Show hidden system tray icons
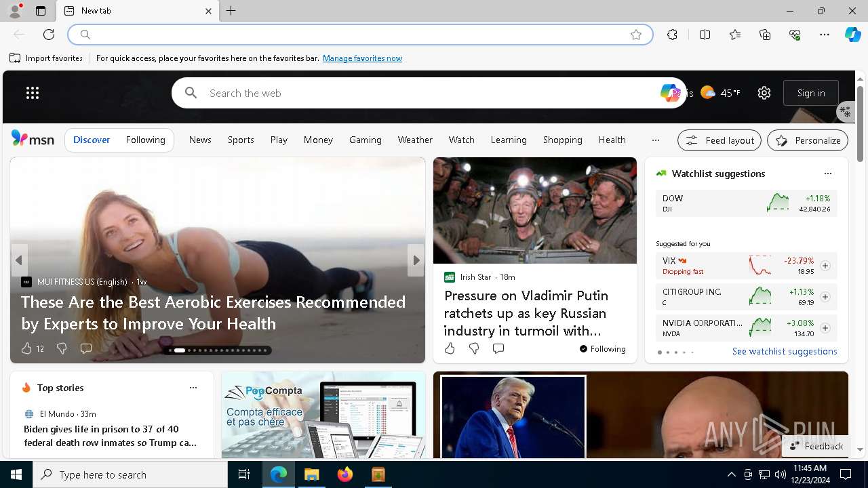This screenshot has width=868, height=488. [x=731, y=474]
